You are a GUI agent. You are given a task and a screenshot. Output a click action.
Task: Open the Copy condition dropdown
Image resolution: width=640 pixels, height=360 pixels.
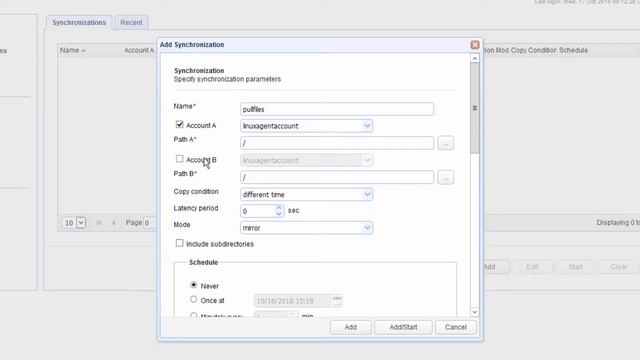pos(367,194)
